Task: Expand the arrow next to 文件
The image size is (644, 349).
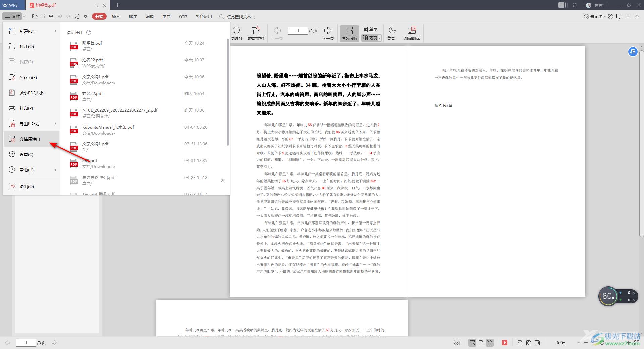Action: 24,16
